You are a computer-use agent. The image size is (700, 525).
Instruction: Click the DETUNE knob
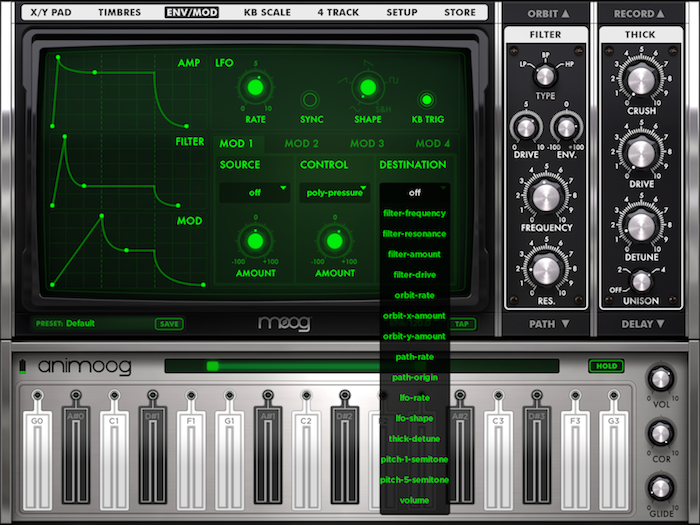[641, 226]
